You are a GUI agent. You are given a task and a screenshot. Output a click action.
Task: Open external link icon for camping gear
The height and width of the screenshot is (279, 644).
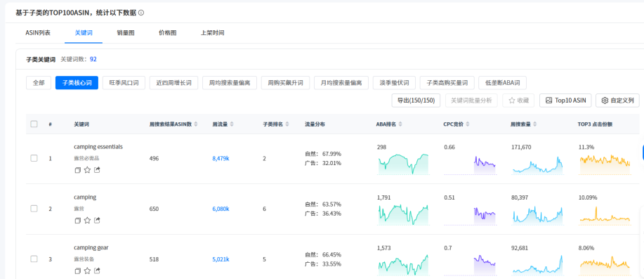[97, 271]
